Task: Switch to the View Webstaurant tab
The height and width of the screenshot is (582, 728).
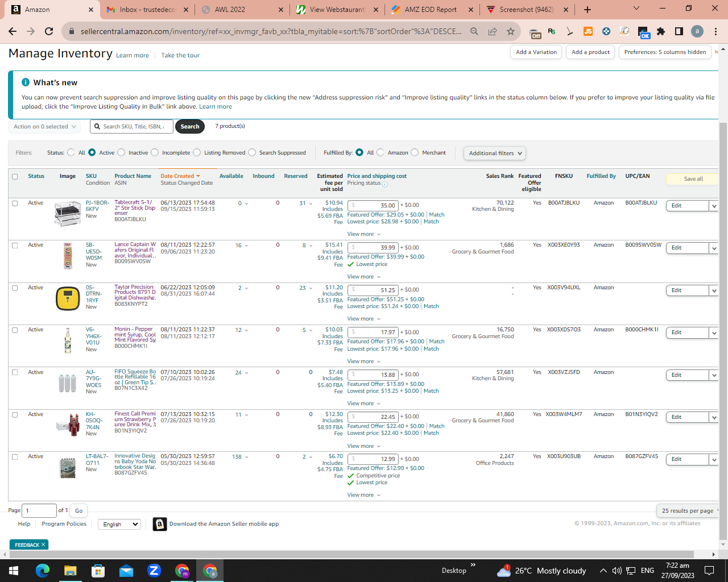Action: point(337,10)
